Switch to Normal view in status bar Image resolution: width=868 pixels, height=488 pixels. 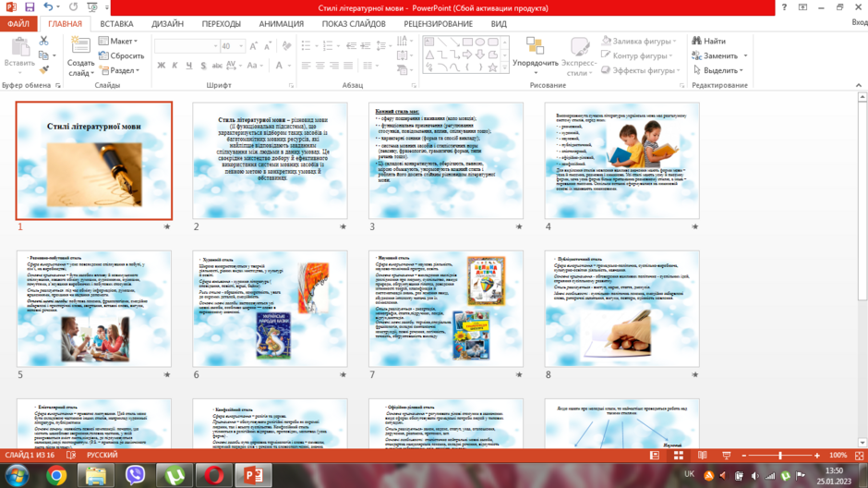click(x=655, y=456)
